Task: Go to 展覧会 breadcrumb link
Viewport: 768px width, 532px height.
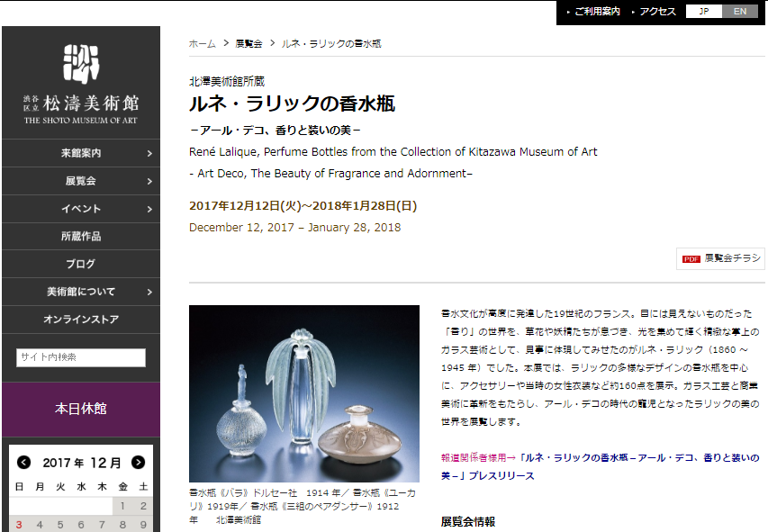Action: [248, 43]
